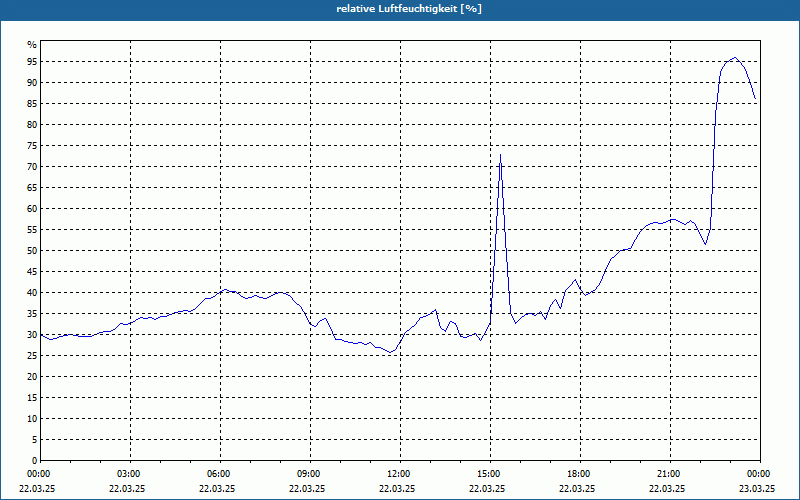Click the '23.03.25' date label
The height and width of the screenshot is (500, 800).
coord(757,488)
